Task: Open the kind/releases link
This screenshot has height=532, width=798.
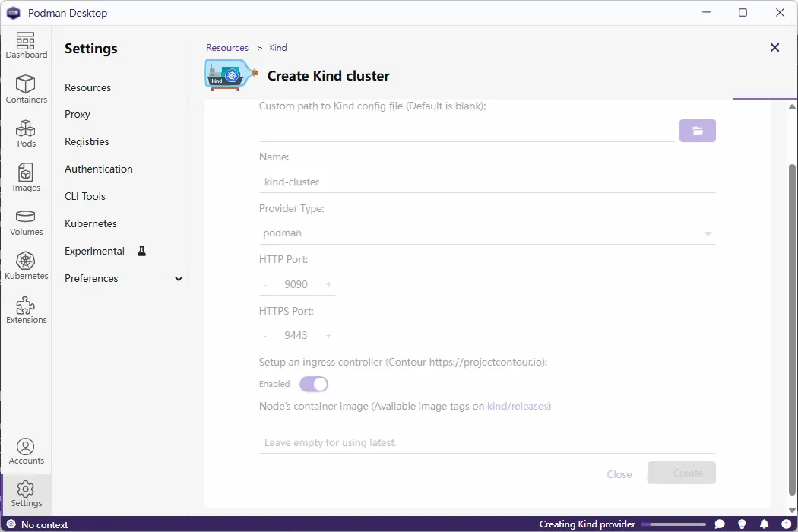Action: (516, 406)
